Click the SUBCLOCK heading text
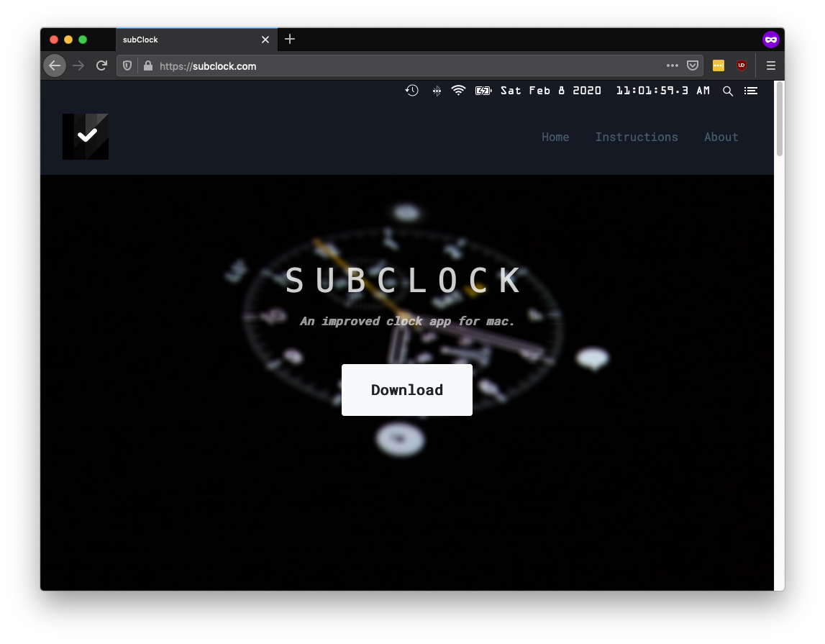Screen dimensions: 825x644 [404, 280]
